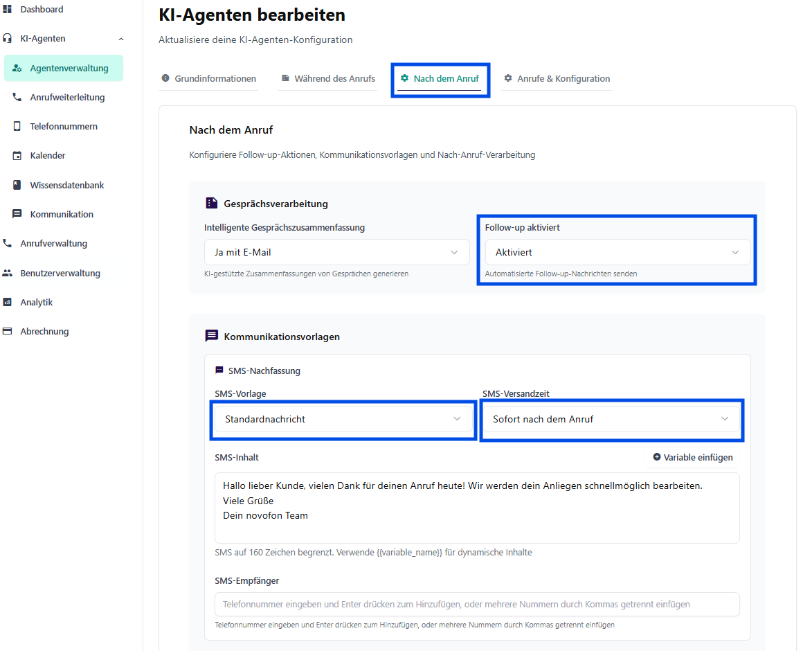Switch to the Grundinformationen tab
The width and height of the screenshot is (812, 651).
tap(208, 79)
